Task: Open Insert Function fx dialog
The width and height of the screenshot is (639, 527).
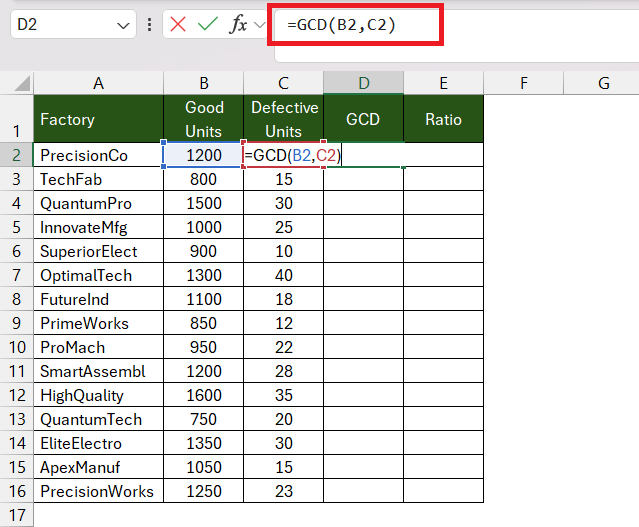Action: [238, 24]
